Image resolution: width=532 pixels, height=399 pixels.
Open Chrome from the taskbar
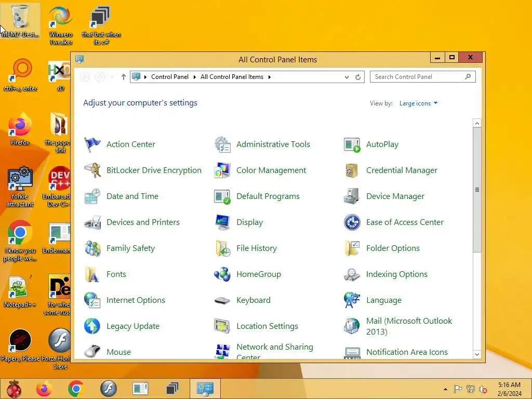point(76,389)
